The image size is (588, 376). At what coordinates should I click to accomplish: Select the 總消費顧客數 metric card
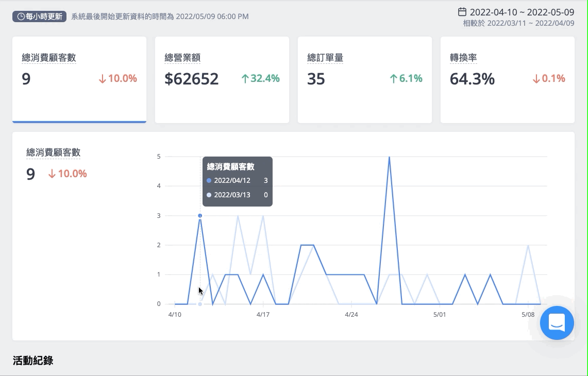point(79,79)
